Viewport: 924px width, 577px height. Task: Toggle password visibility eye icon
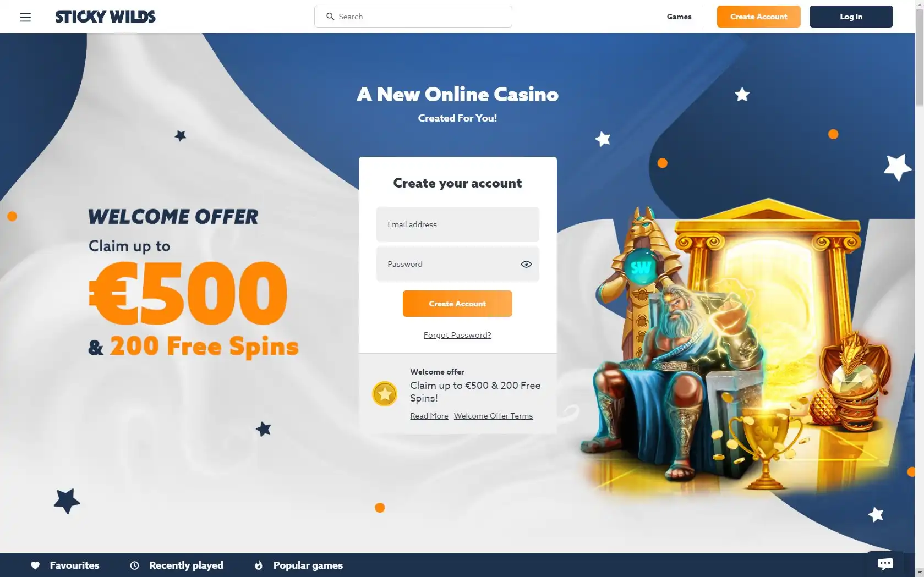tap(526, 264)
